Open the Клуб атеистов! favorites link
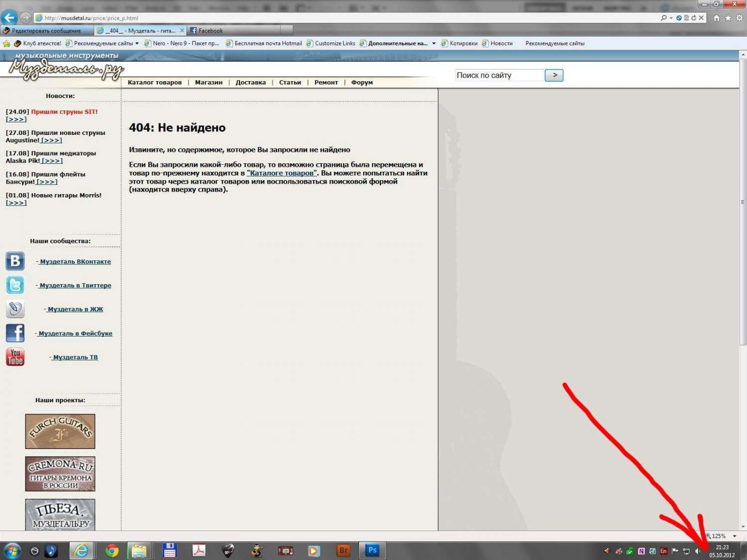This screenshot has width=747, height=560. (x=37, y=43)
